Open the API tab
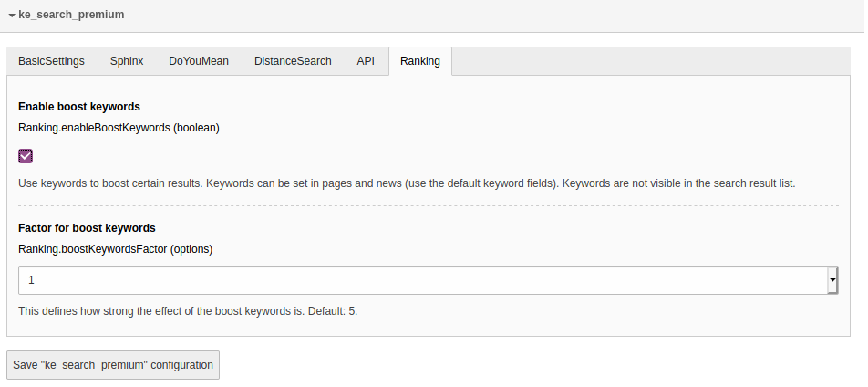The height and width of the screenshot is (387, 868). pos(366,61)
